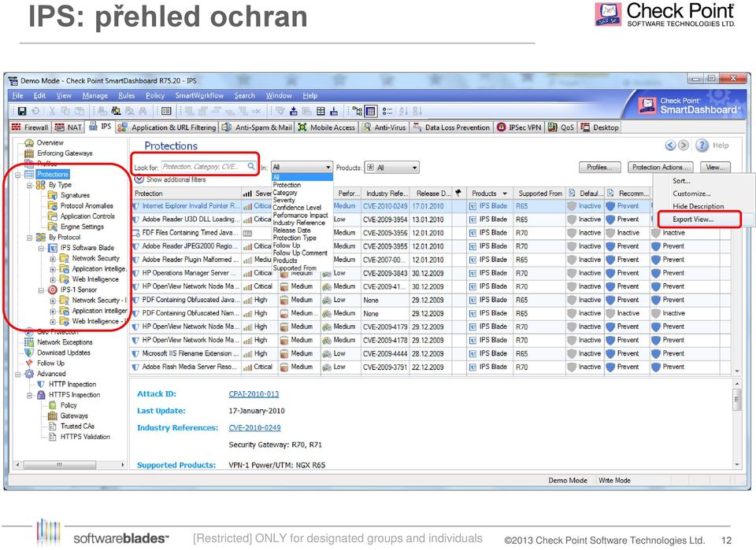The height and width of the screenshot is (550, 756).
Task: Click the IPS-1 Sensor icon
Action: click(x=53, y=290)
